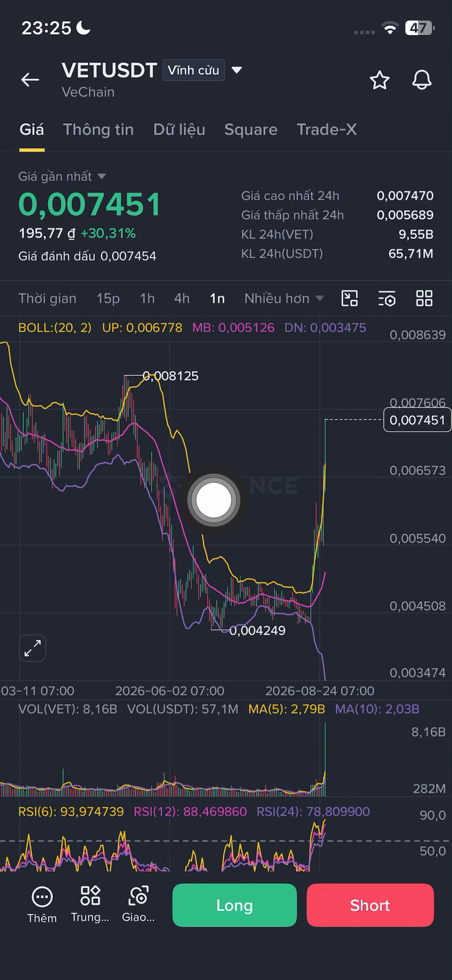Open the chart layout grid icon
The height and width of the screenshot is (980, 452).
[x=424, y=299]
